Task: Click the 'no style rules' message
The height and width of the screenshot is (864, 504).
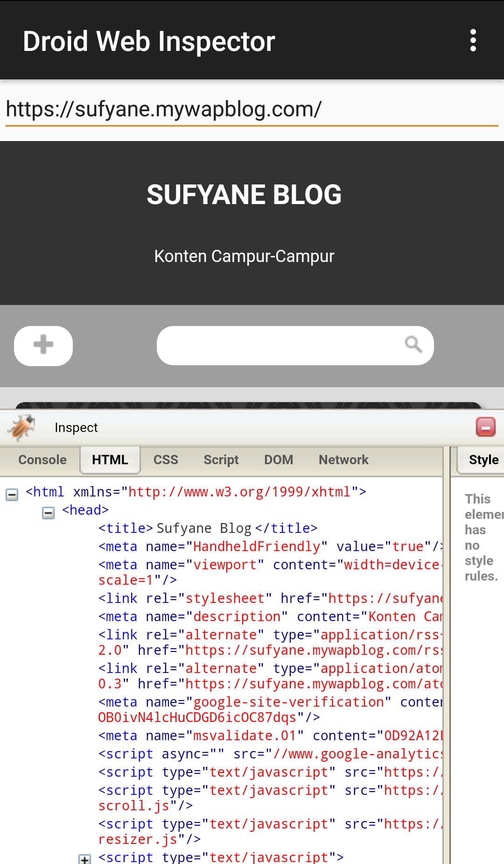Action: coord(483,537)
